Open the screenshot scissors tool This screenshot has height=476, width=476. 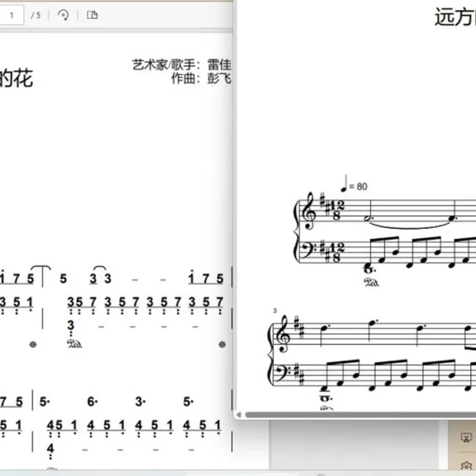coord(466,437)
